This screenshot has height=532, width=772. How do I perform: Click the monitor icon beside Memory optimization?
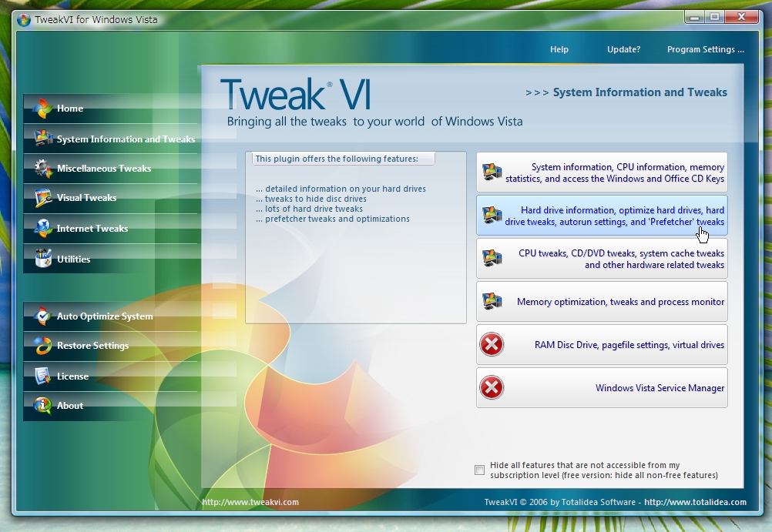492,301
